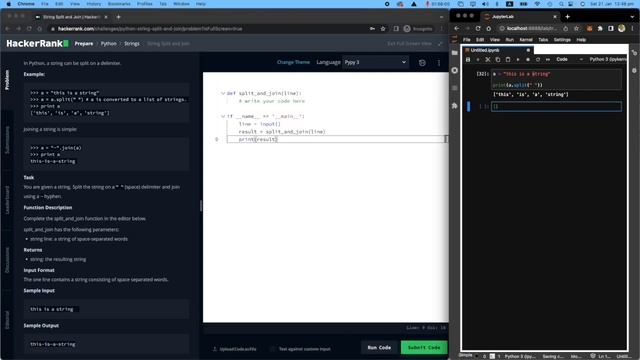Click Exit Full Screen View icon
Viewport: 640px width, 360px height.
click(x=440, y=43)
